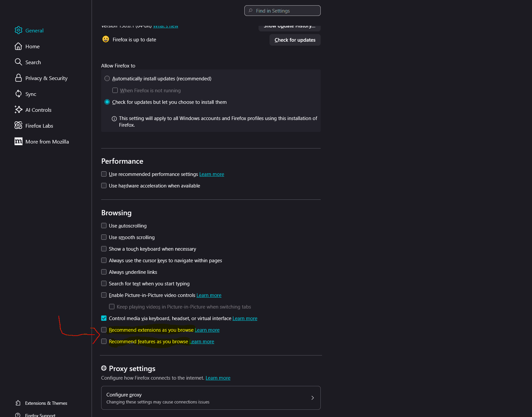The width and height of the screenshot is (532, 417).
Task: Enable Use recommended performance settings
Action: pyautogui.click(x=104, y=174)
